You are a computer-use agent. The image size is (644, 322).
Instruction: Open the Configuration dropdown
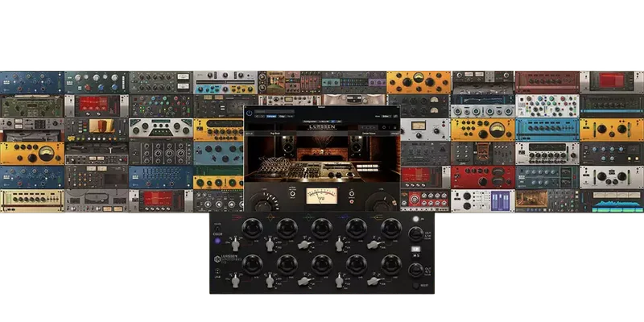[x=323, y=122]
